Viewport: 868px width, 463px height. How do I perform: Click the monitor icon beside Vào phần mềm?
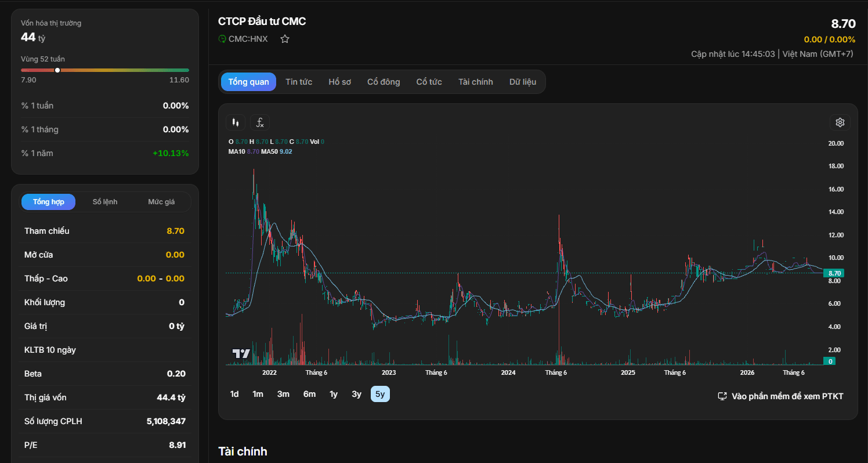[722, 396]
